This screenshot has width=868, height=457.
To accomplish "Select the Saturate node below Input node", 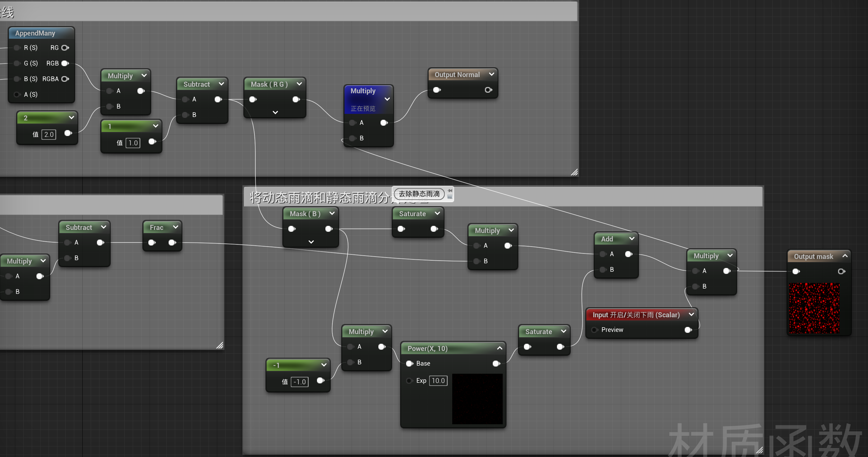I will [x=539, y=332].
